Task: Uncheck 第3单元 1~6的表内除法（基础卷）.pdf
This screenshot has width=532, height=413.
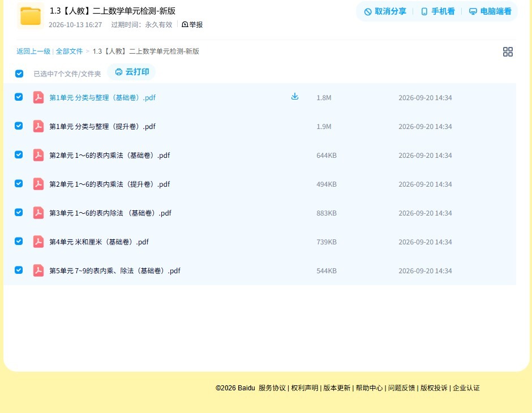Action: (x=19, y=212)
